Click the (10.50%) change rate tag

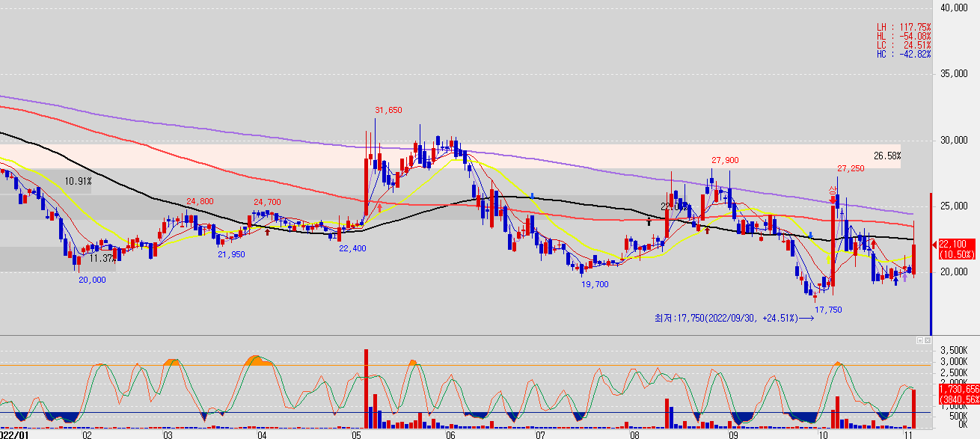point(957,254)
